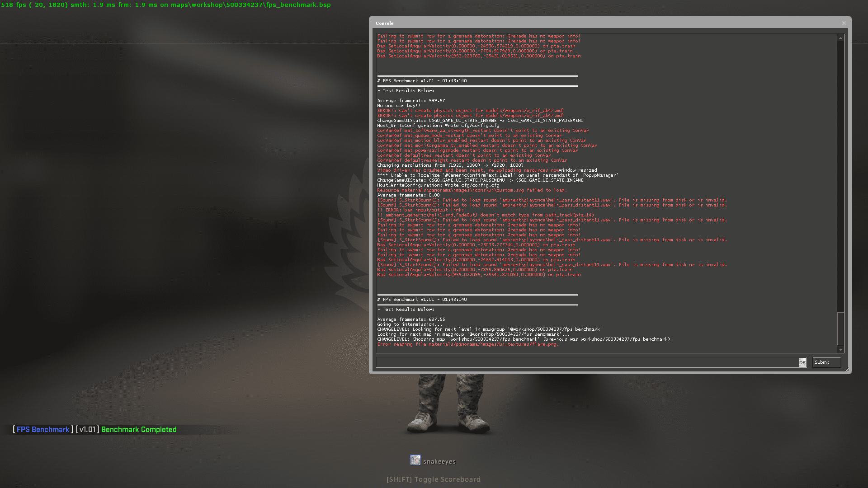Click the DE keyboard language indicator

[802, 362]
